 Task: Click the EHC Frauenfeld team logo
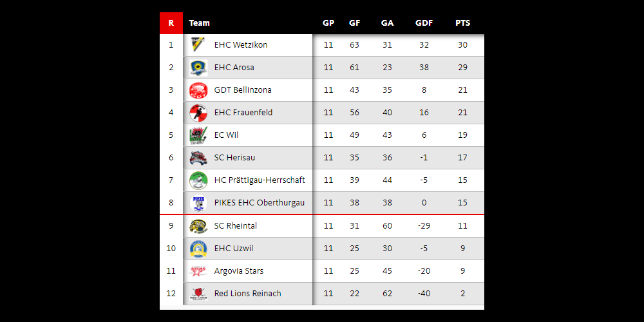198,113
